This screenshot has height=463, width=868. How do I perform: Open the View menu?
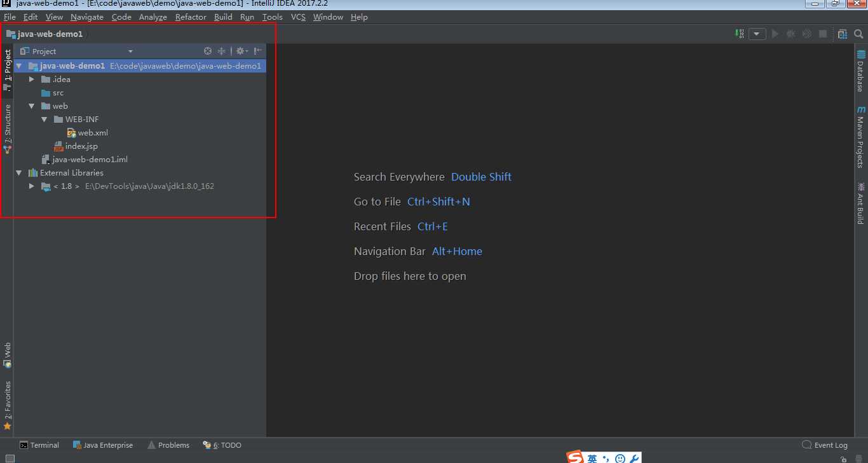pyautogui.click(x=55, y=17)
